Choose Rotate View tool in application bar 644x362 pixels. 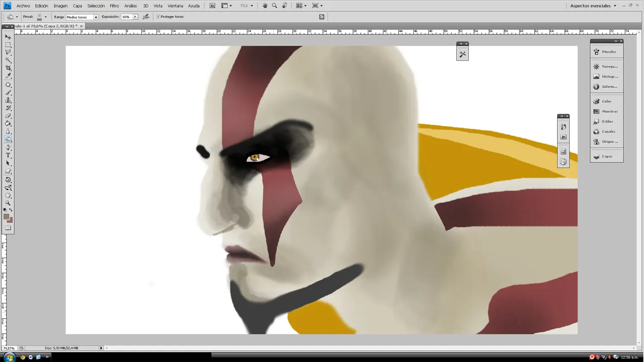[x=285, y=6]
